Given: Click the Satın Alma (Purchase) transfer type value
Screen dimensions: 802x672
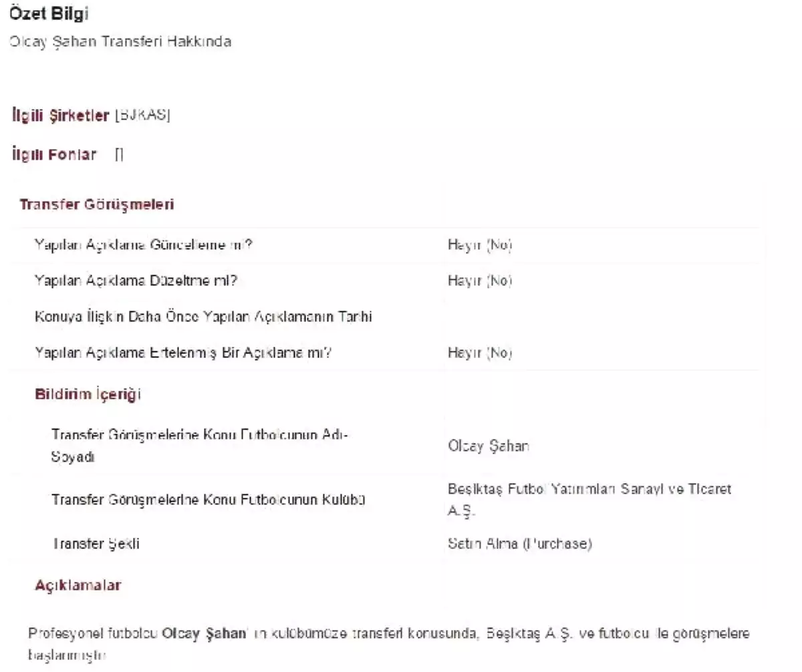Looking at the screenshot, I should tap(519, 544).
